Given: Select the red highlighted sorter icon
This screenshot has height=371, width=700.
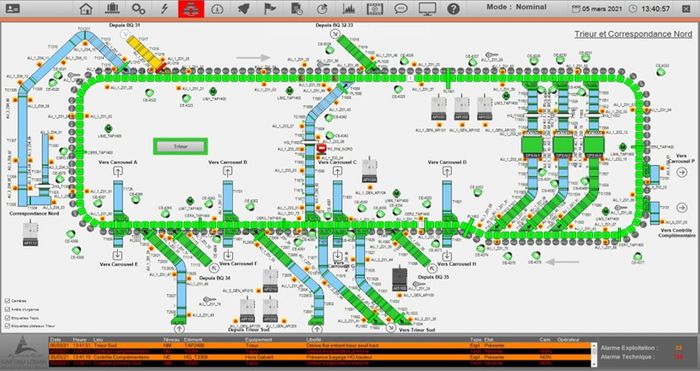Looking at the screenshot, I should 191,8.
